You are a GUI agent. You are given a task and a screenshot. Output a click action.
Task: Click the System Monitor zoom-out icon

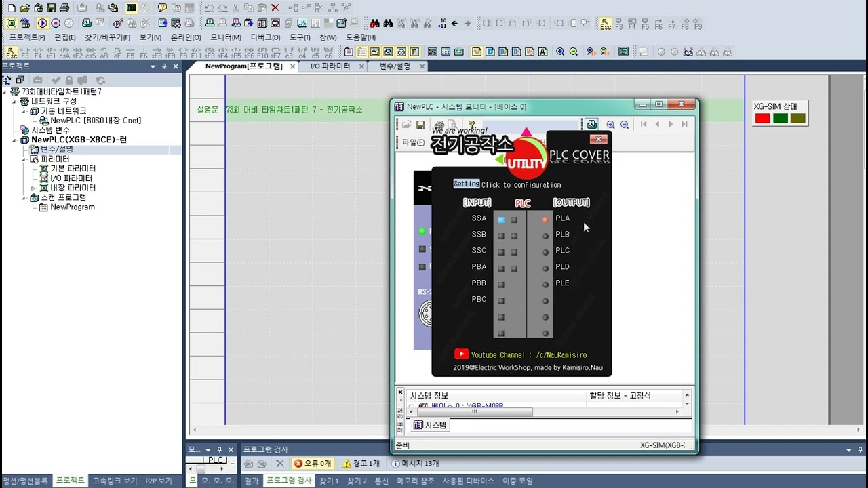625,125
